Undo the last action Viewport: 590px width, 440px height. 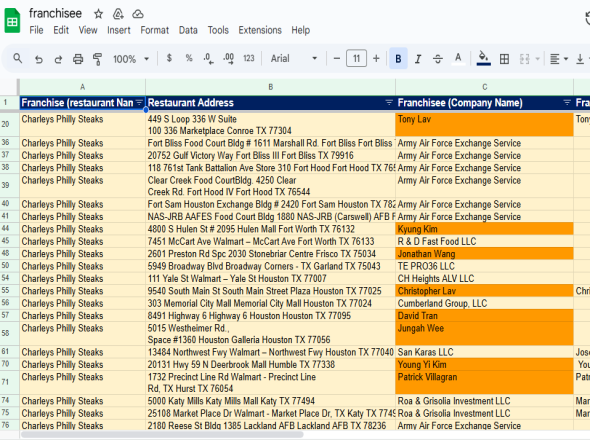pyautogui.click(x=38, y=59)
